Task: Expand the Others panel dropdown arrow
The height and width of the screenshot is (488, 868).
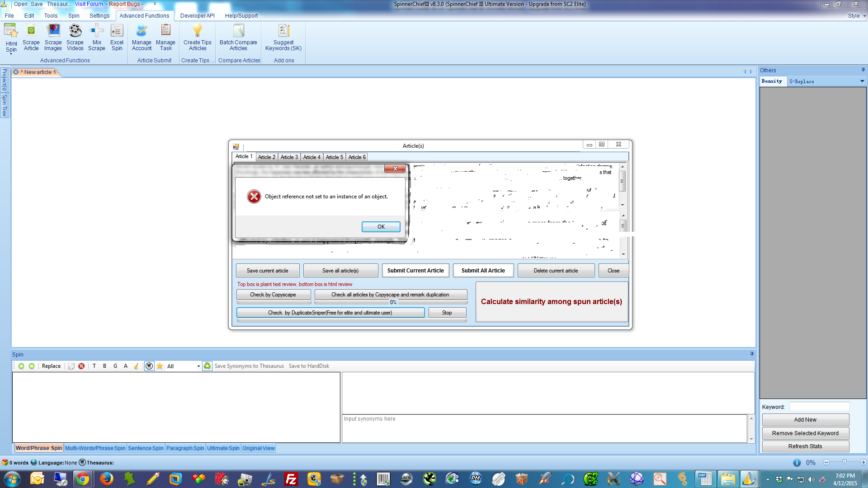Action: (862, 81)
